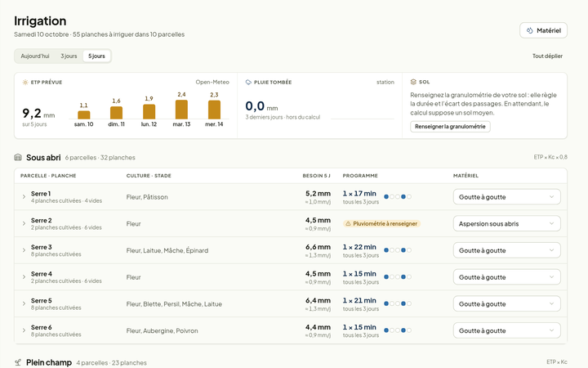The image size is (588, 368).
Task: Click the rain cloud icon beside Pluie tombée
Action: point(248,83)
